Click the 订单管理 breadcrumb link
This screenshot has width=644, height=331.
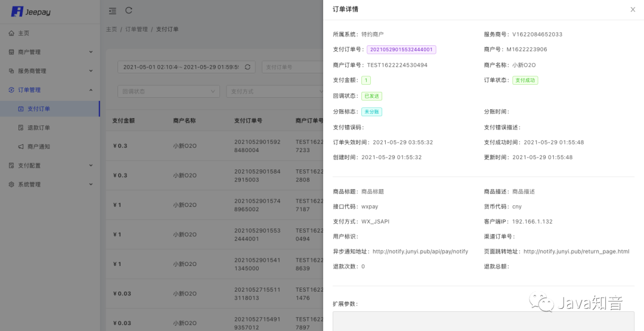pyautogui.click(x=137, y=30)
